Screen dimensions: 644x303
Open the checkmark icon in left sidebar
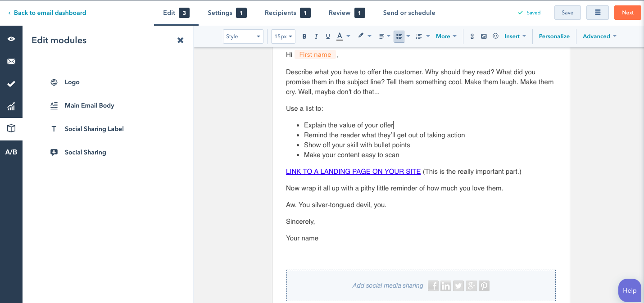click(x=11, y=84)
